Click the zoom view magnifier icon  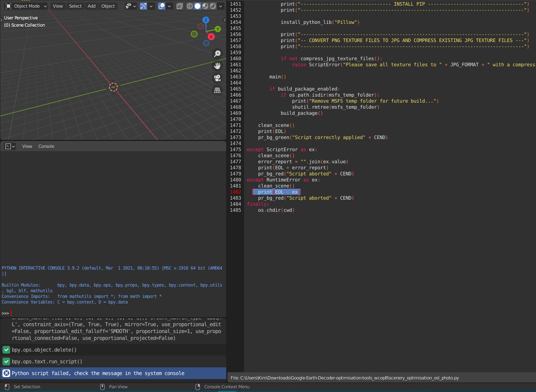coord(217,54)
